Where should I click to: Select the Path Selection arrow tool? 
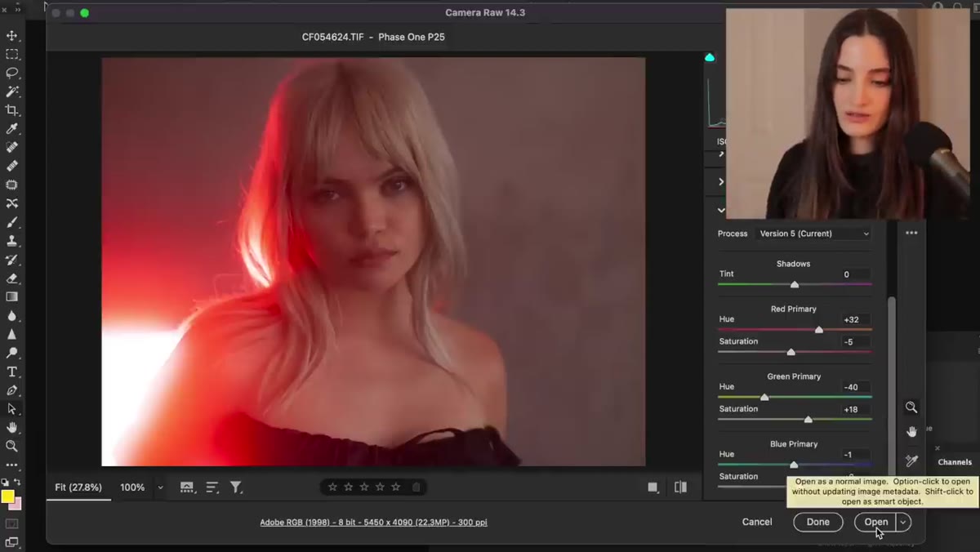12,408
